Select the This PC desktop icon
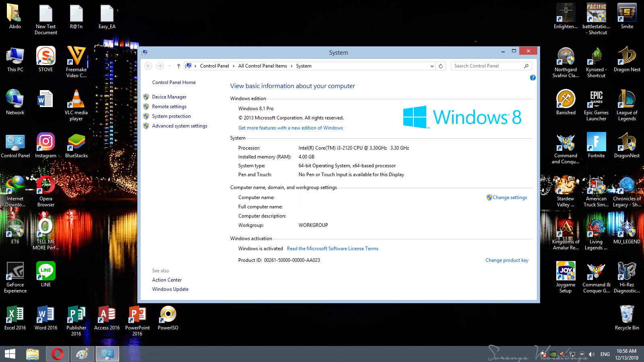The image size is (644, 362). point(15,60)
